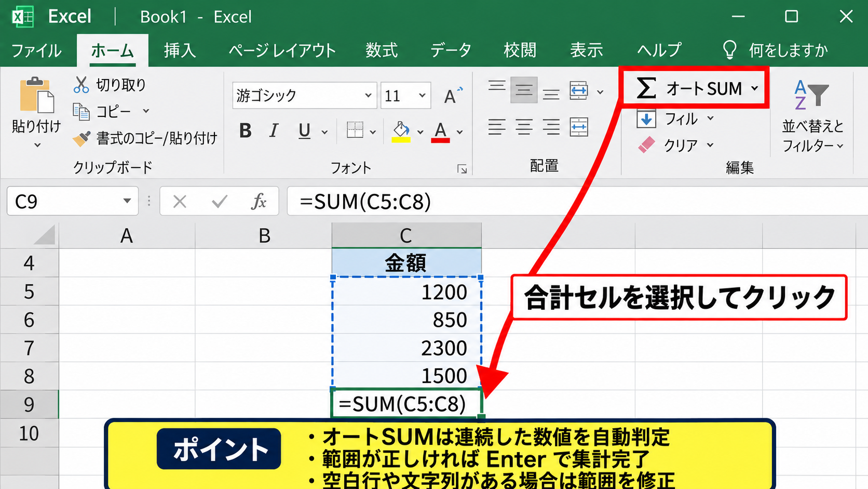Image resolution: width=868 pixels, height=489 pixels.
Task: Toggle center text alignment
Action: coord(524,127)
